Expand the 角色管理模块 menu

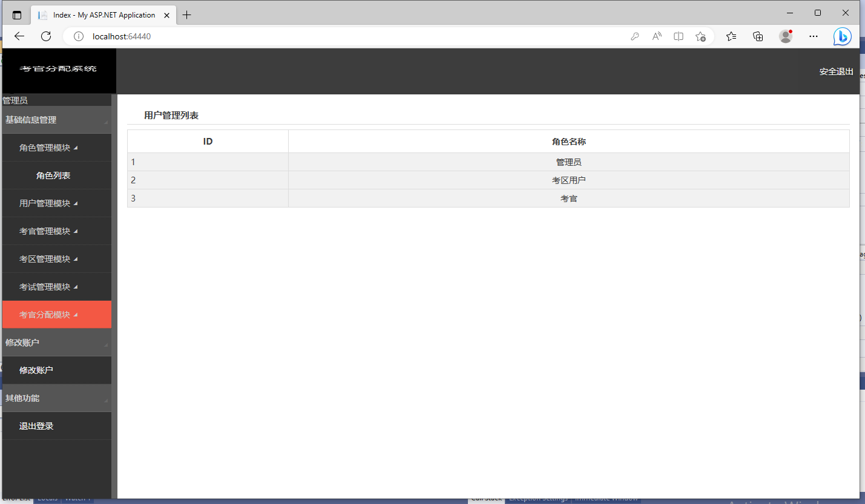[57, 148]
